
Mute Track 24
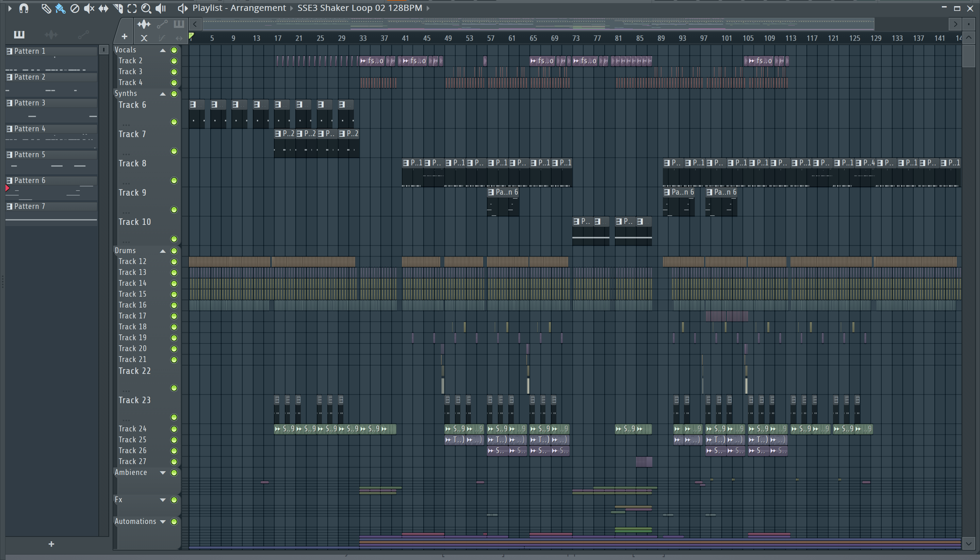[174, 429]
